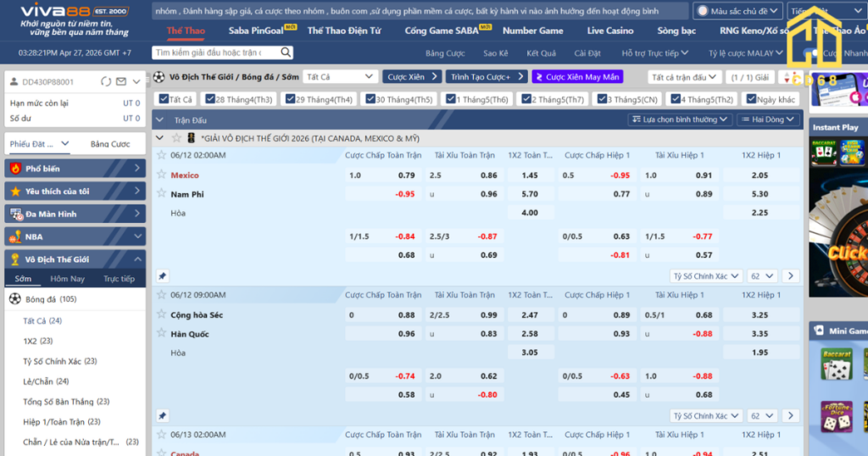Favorite the Mexico team star
Viewport: 868px width, 456px height.
click(161, 175)
